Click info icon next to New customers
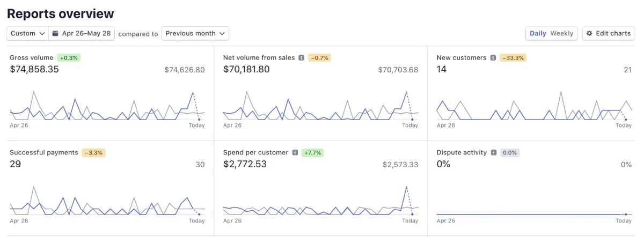Screen dimensions: 644x237 coord(493,58)
